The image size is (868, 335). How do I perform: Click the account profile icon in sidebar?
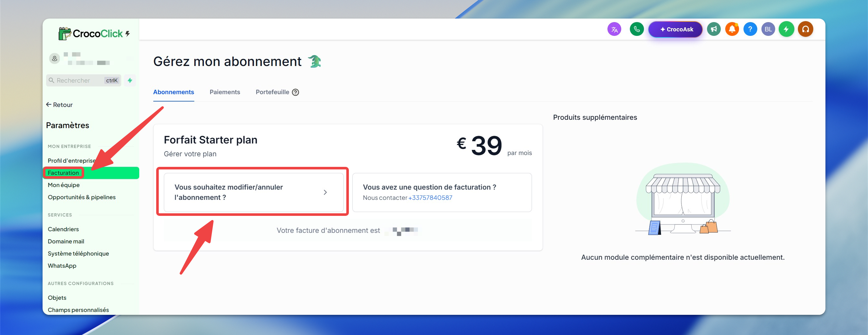55,58
